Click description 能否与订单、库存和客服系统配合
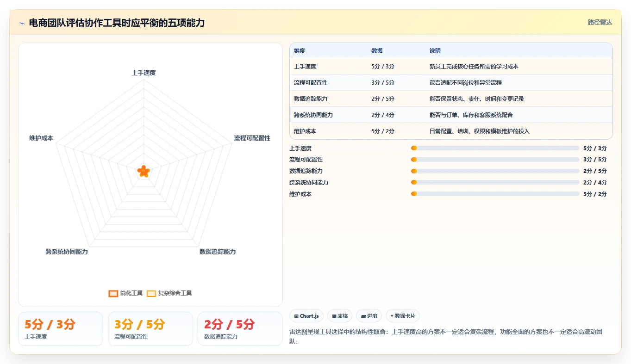The height and width of the screenshot is (364, 631). pos(471,115)
